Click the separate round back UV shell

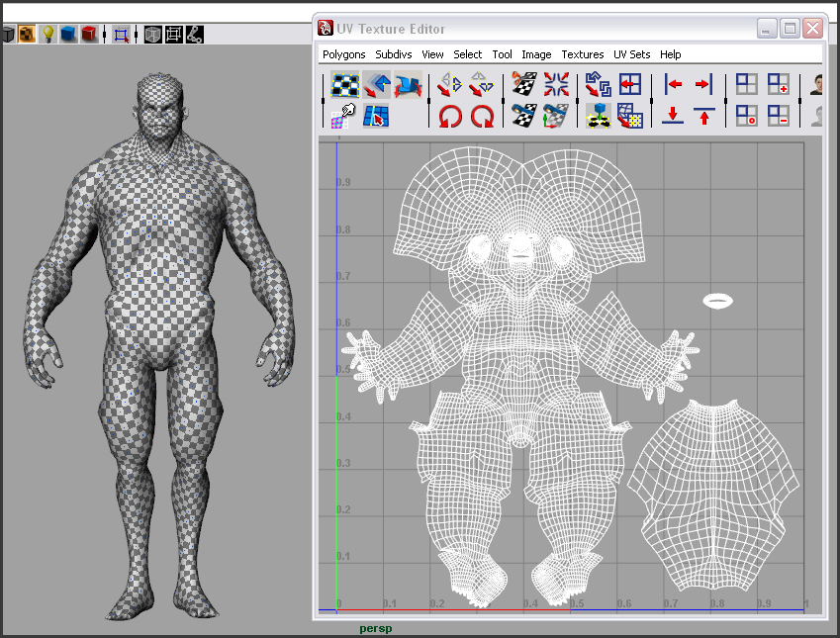(x=713, y=496)
